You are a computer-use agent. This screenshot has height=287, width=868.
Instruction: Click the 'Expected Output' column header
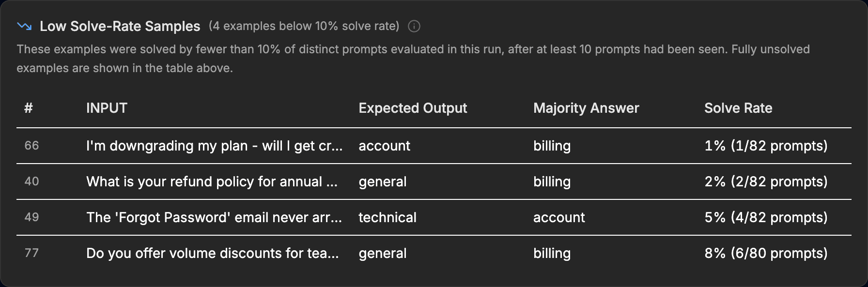tap(412, 108)
